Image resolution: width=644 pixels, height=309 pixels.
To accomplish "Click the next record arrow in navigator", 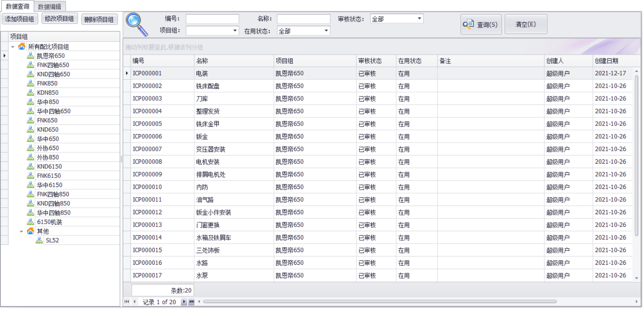I will click(184, 302).
